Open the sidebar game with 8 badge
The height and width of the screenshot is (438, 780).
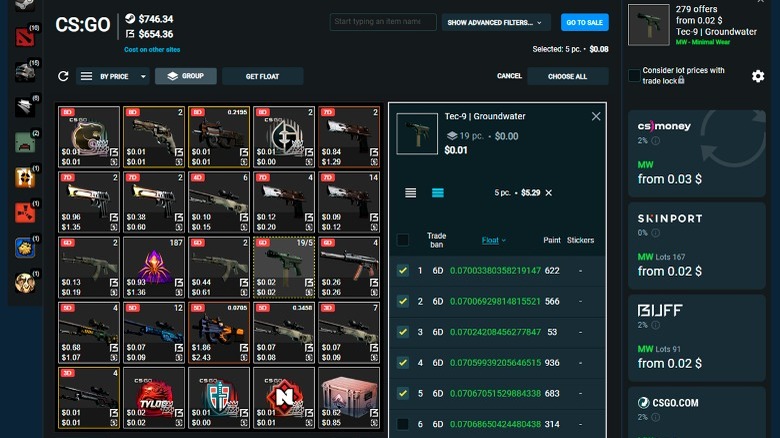pyautogui.click(x=24, y=107)
